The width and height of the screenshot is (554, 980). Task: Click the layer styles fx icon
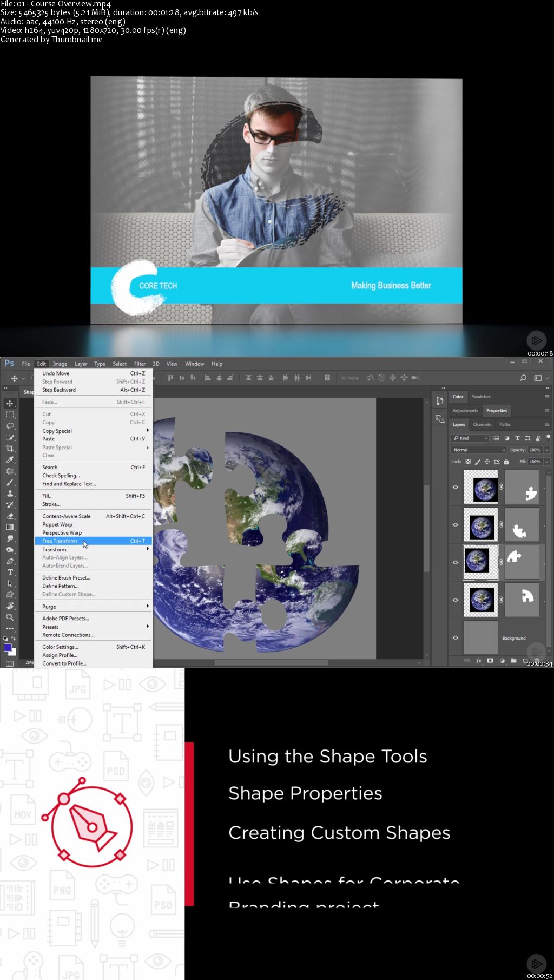click(479, 661)
